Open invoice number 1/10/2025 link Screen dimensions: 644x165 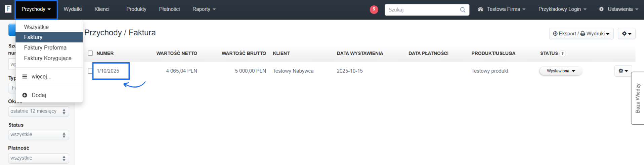[x=108, y=71]
